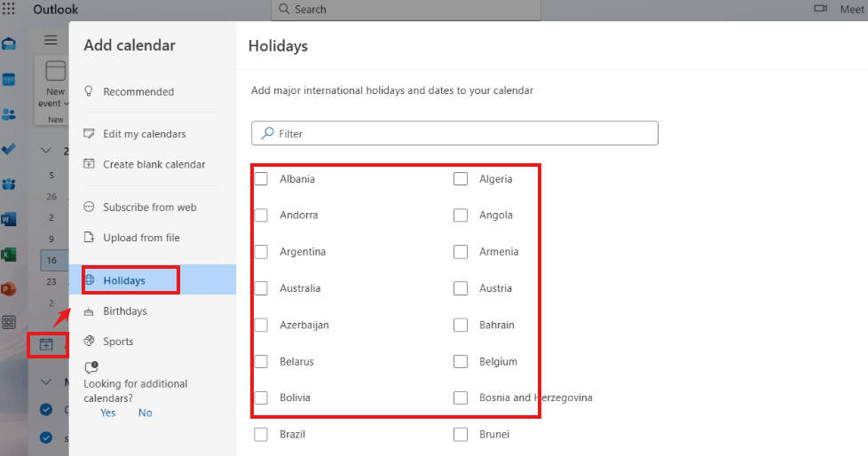Screen dimensions: 868x456
Task: Open the To Do checkmark icon
Action: [x=9, y=149]
